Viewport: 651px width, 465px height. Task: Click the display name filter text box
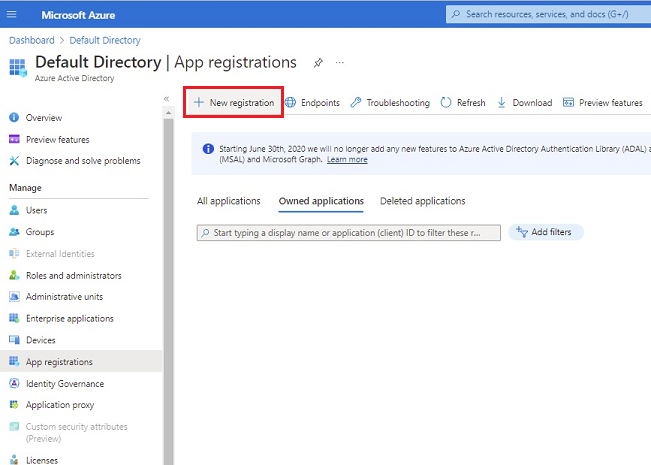point(349,233)
